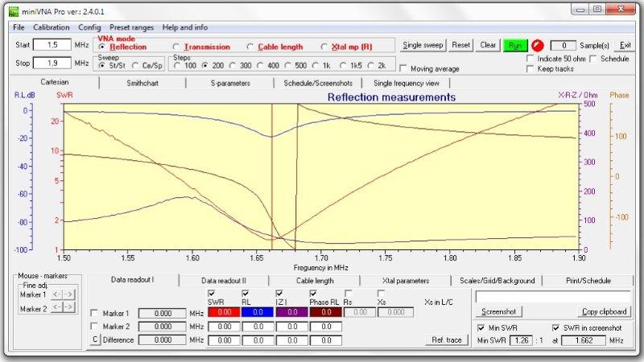Select the Transmission VNA mode
The image size is (644, 362).
[x=177, y=47]
